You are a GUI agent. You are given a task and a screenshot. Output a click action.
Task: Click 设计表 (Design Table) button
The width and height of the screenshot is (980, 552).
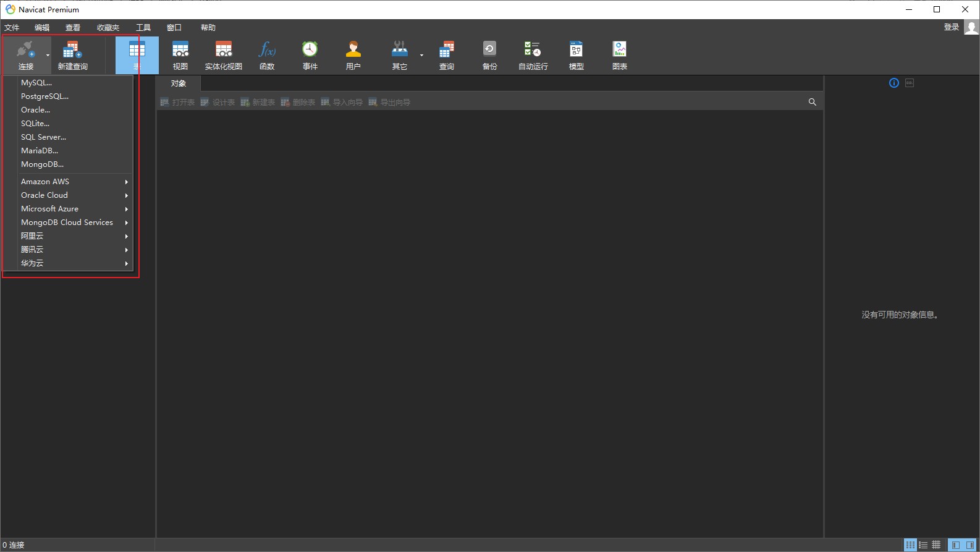click(218, 103)
